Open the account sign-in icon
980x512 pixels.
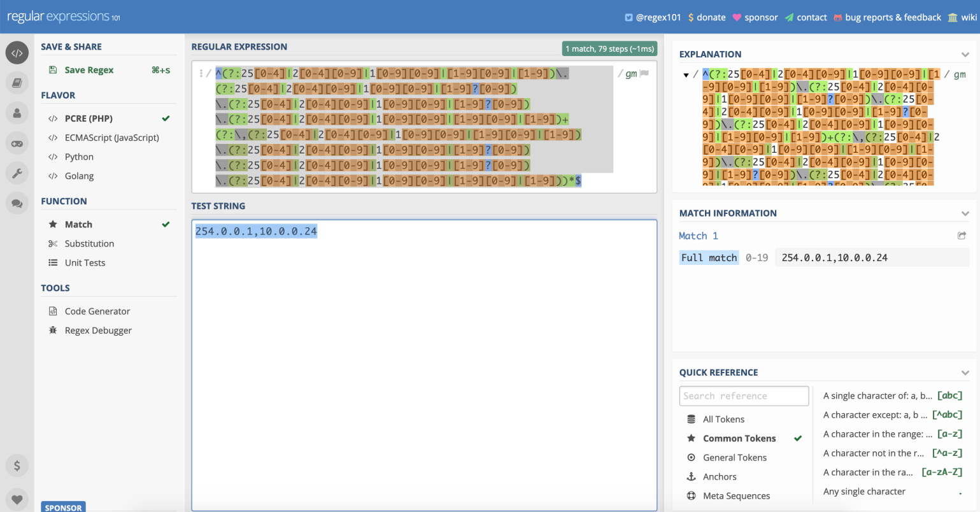tap(17, 113)
